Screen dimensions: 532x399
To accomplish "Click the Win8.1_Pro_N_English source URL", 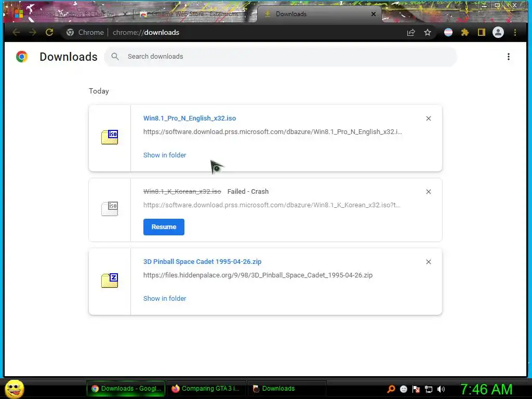I will [x=272, y=131].
